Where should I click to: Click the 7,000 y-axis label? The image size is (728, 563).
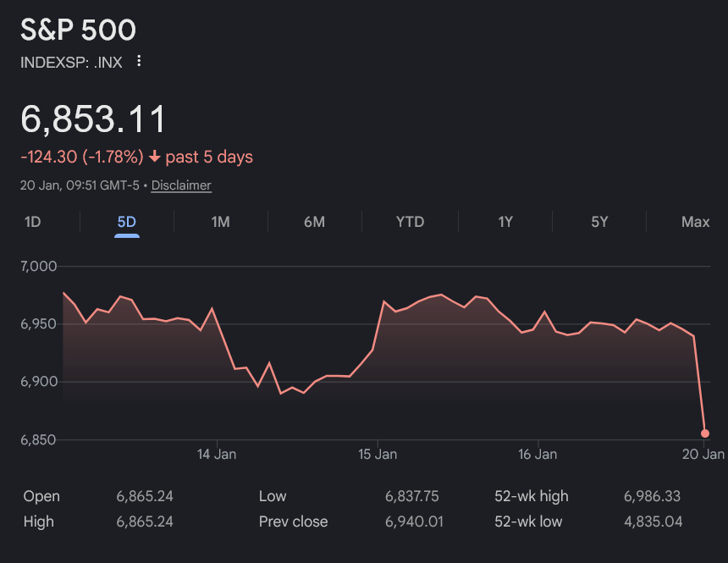[39, 266]
